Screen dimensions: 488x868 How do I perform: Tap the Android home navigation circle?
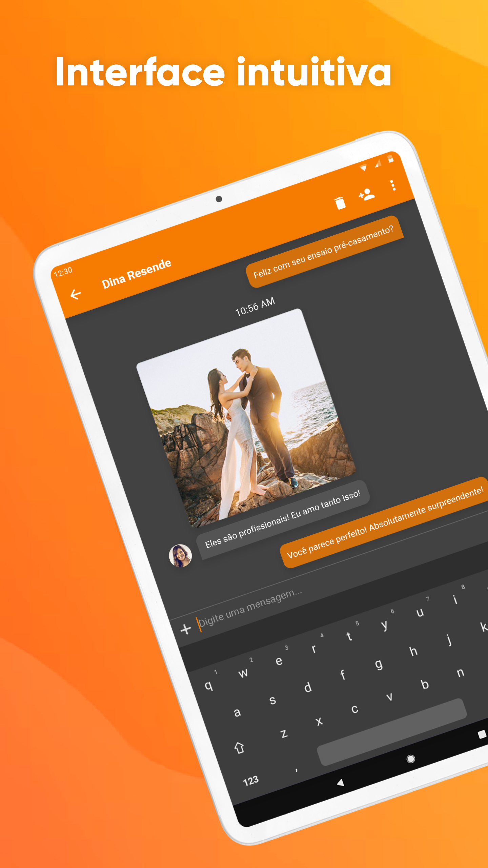411,758
